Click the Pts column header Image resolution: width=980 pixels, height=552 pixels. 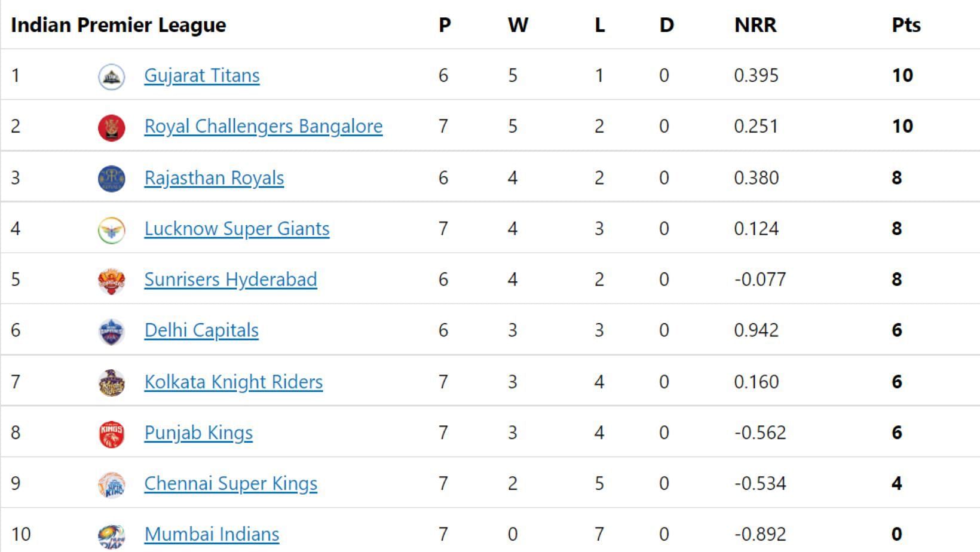[906, 25]
